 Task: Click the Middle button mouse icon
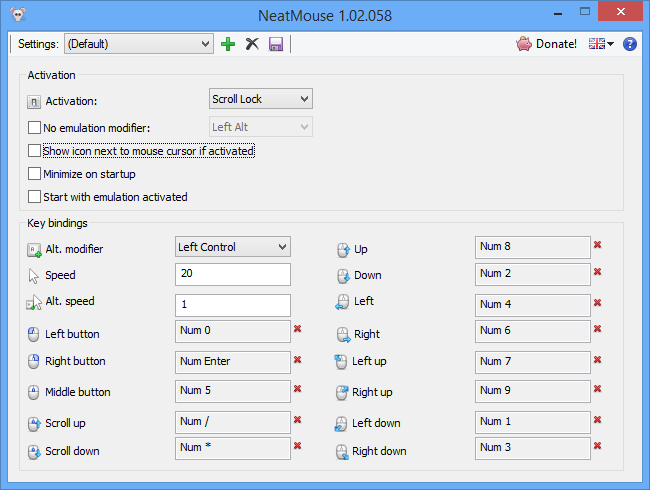click(x=33, y=392)
